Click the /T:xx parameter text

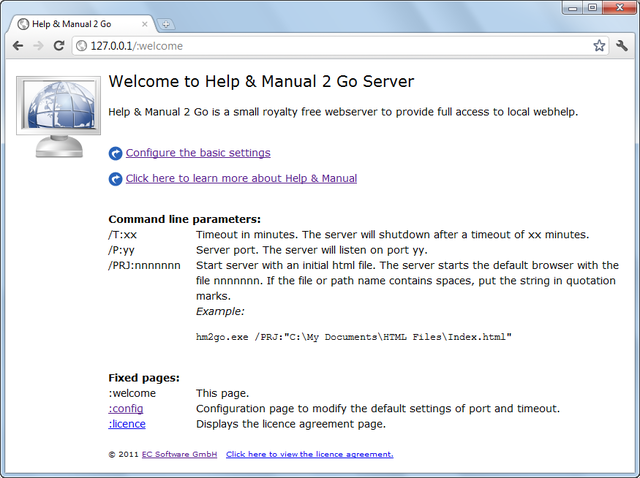pyautogui.click(x=122, y=235)
